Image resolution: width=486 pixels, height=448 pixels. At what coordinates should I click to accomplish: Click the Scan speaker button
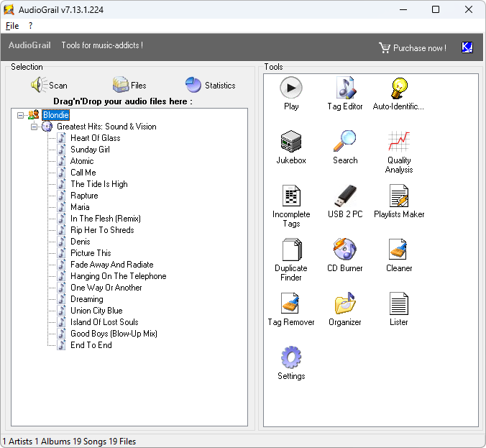pyautogui.click(x=49, y=85)
